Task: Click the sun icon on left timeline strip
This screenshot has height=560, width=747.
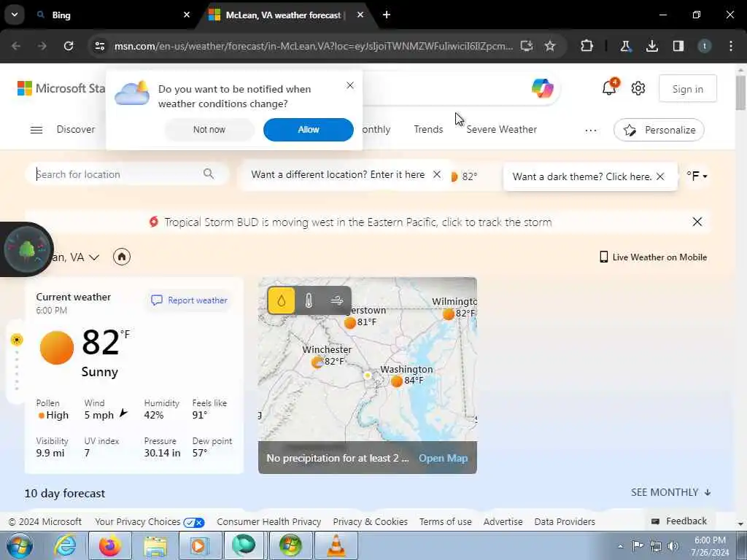Action: tap(17, 340)
